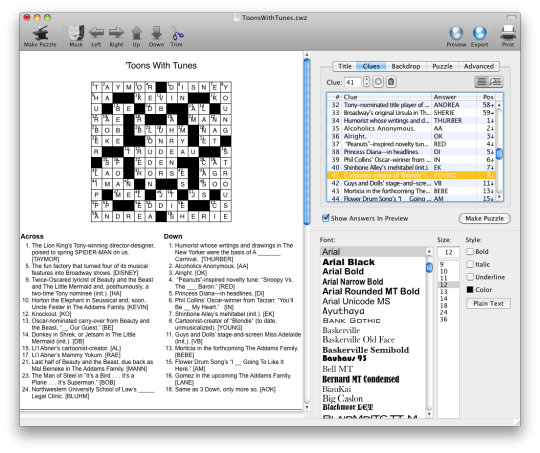Choose Bernard MT Condensed font

(x=361, y=379)
